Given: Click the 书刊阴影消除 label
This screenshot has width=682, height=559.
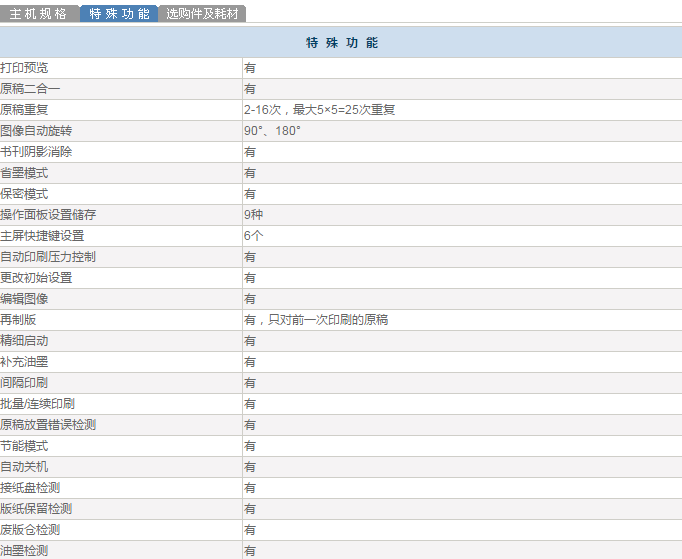Looking at the screenshot, I should pyautogui.click(x=36, y=152).
